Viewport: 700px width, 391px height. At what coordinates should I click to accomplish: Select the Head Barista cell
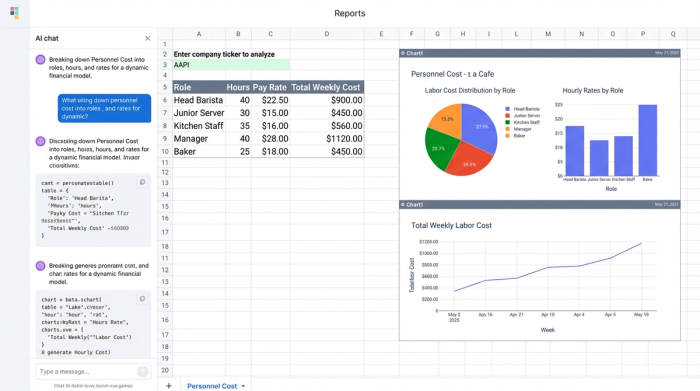coord(199,100)
